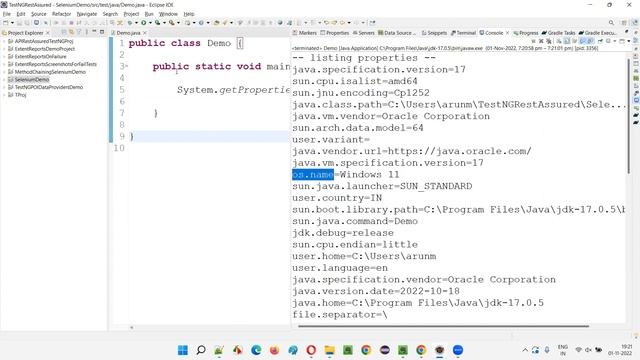Open the Windows Start menu

point(182,350)
